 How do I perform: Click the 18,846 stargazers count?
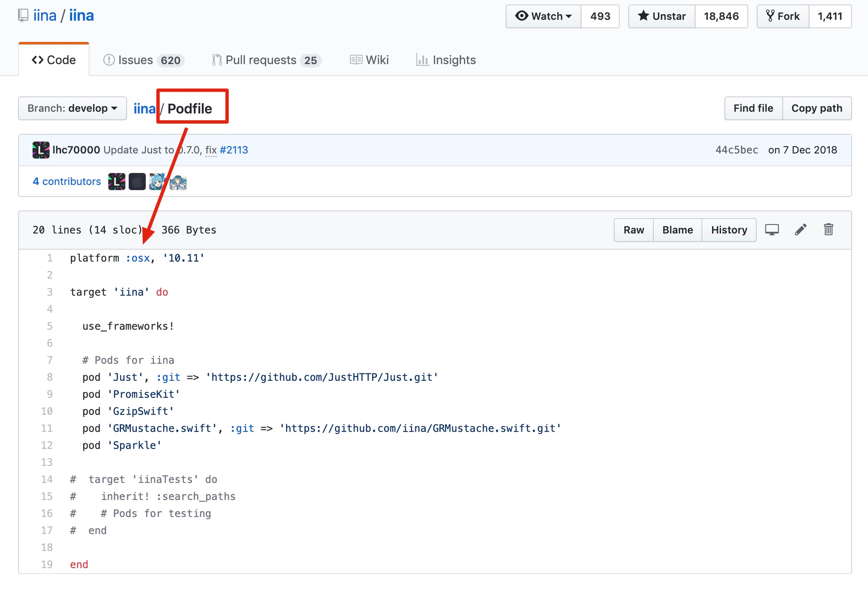click(721, 16)
